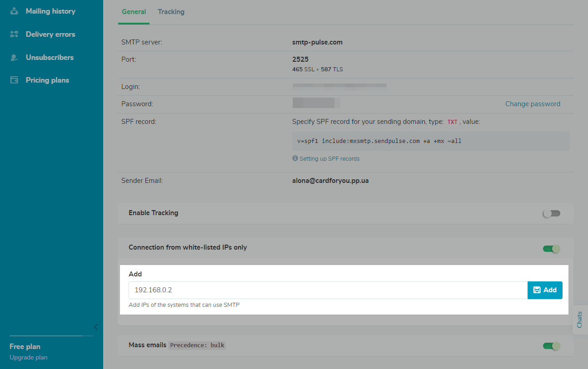588x369 pixels.
Task: Click the Mailing history sidebar icon
Action: pyautogui.click(x=14, y=11)
